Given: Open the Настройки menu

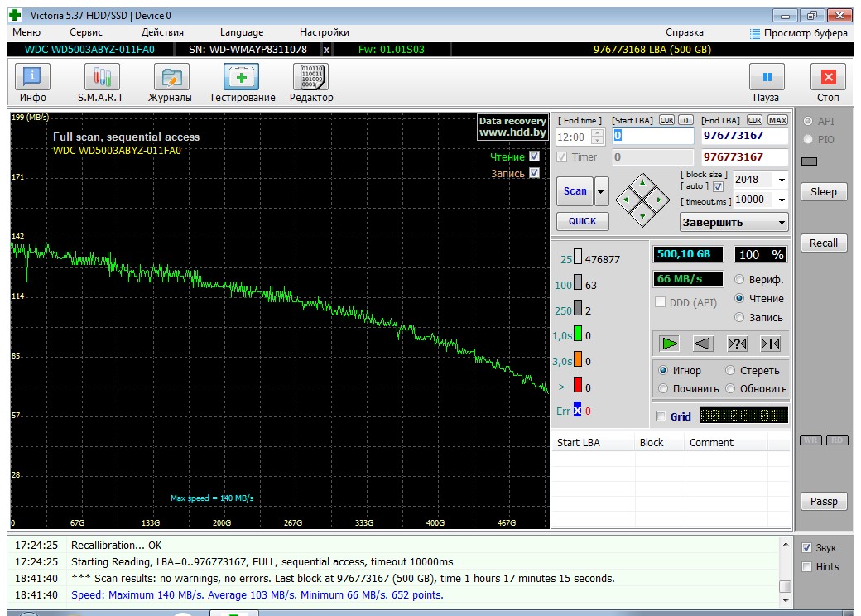Looking at the screenshot, I should click(325, 32).
